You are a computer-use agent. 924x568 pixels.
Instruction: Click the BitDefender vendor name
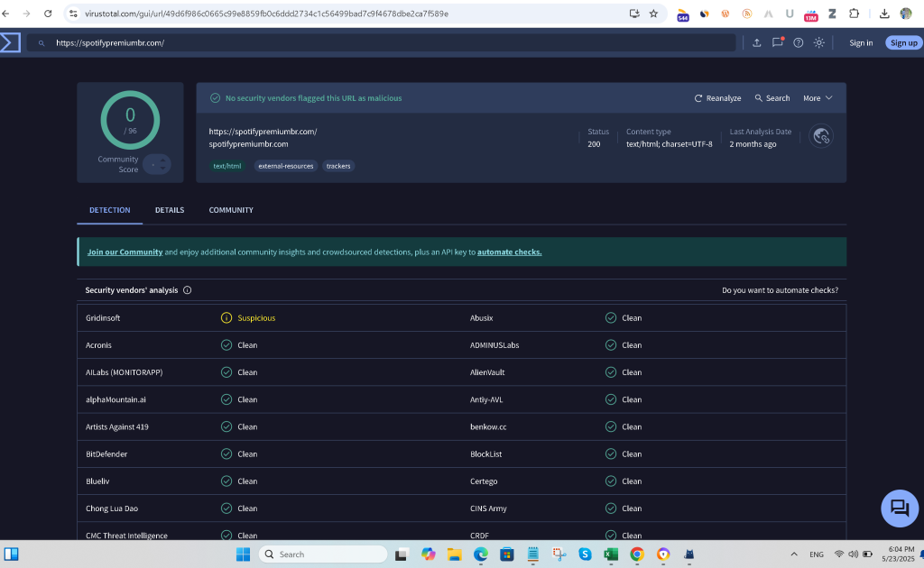click(x=106, y=453)
